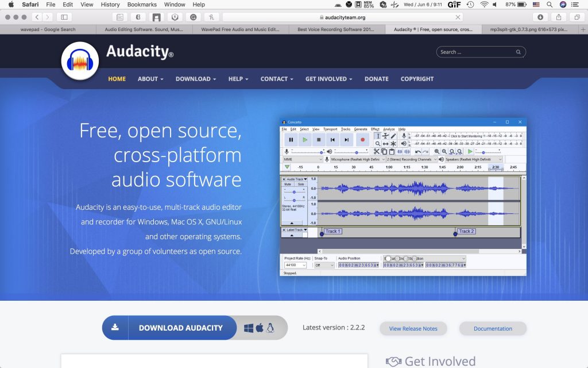Click 'Track 2' label marker in Concerto screenshot

[x=466, y=231]
